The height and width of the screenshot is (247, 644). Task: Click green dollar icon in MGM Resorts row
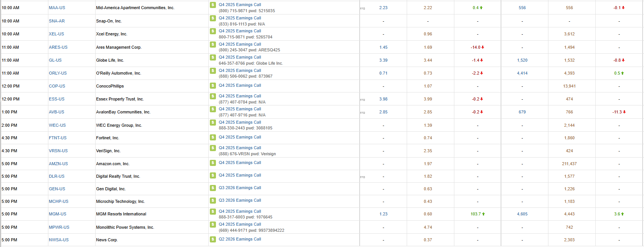tap(213, 212)
